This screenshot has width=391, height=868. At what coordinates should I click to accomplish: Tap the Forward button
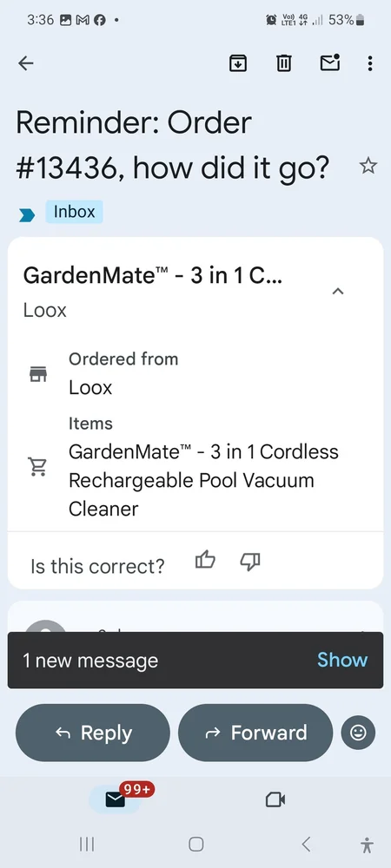[255, 733]
